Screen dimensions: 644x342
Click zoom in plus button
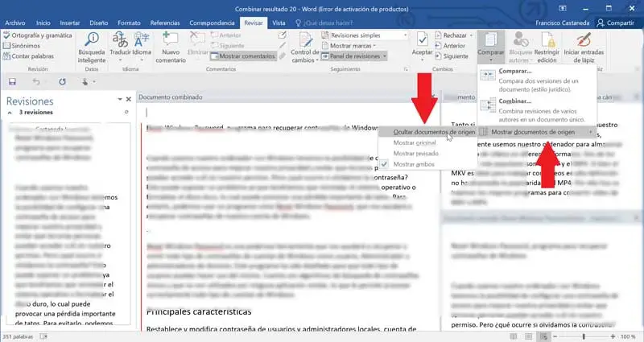(x=613, y=336)
